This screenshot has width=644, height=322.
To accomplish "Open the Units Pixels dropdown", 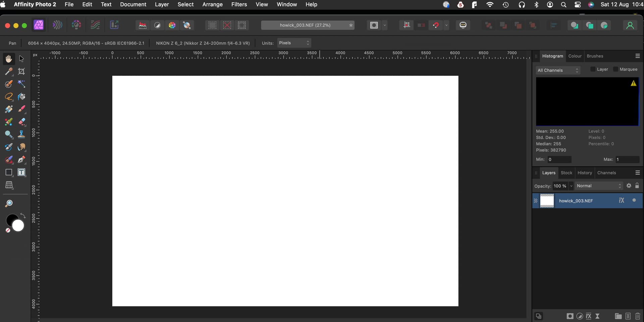I will point(294,43).
